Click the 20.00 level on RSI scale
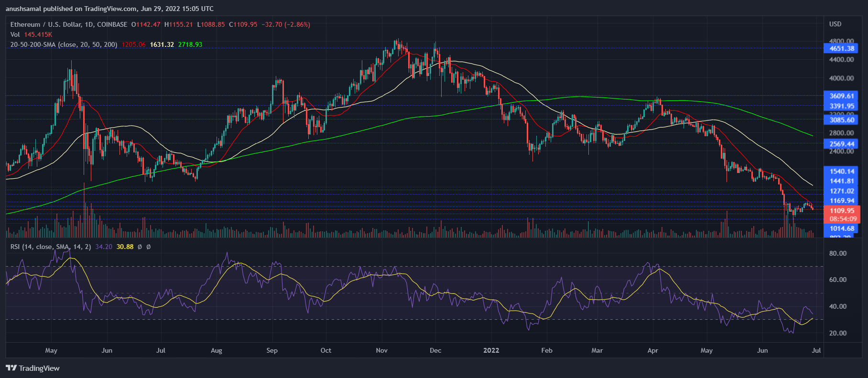Screen dimensions: 868x378 [838, 333]
